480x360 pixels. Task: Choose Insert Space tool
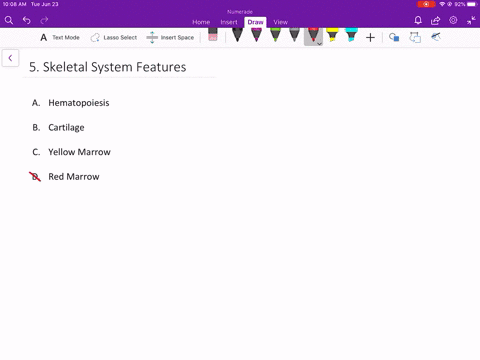pos(170,37)
